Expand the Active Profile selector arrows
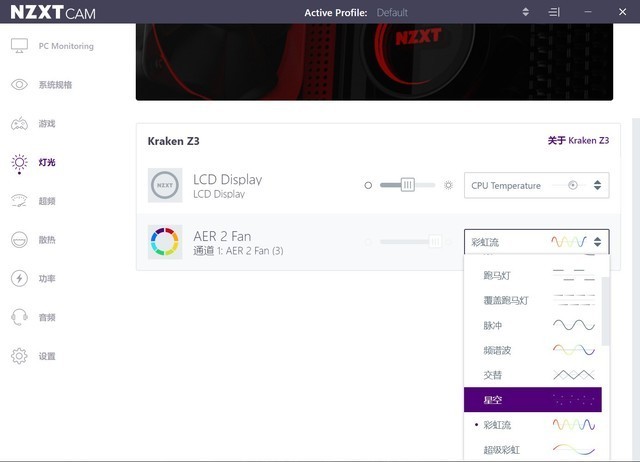Image resolution: width=640 pixels, height=462 pixels. pos(526,12)
